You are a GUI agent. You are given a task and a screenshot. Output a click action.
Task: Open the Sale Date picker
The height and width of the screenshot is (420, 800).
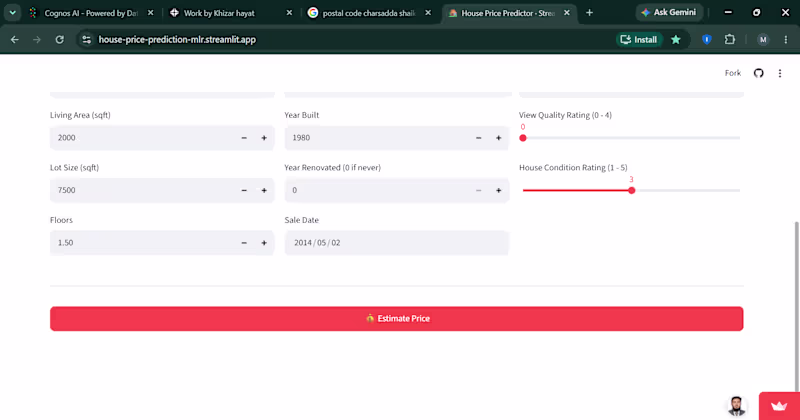pos(396,243)
